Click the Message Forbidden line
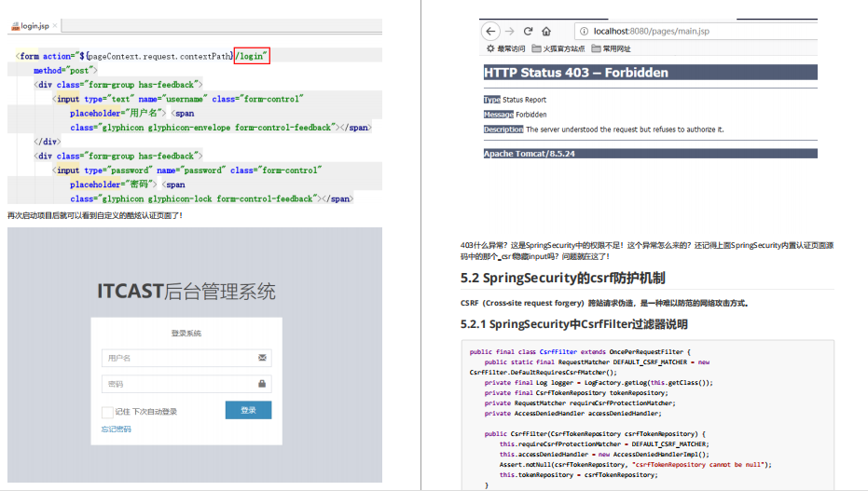868x491 pixels. tap(515, 115)
